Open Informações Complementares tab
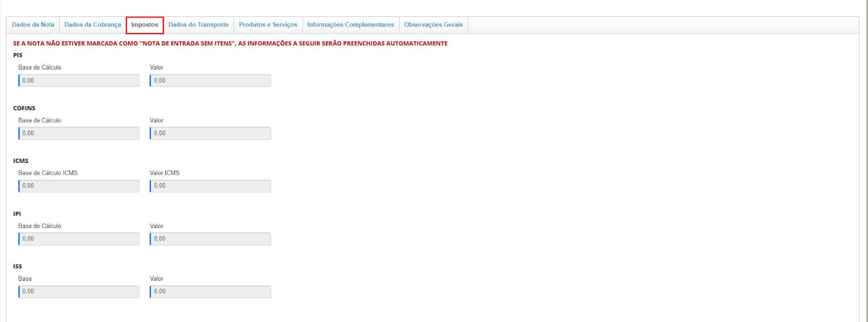Viewport: 868px width, 322px height. (350, 25)
